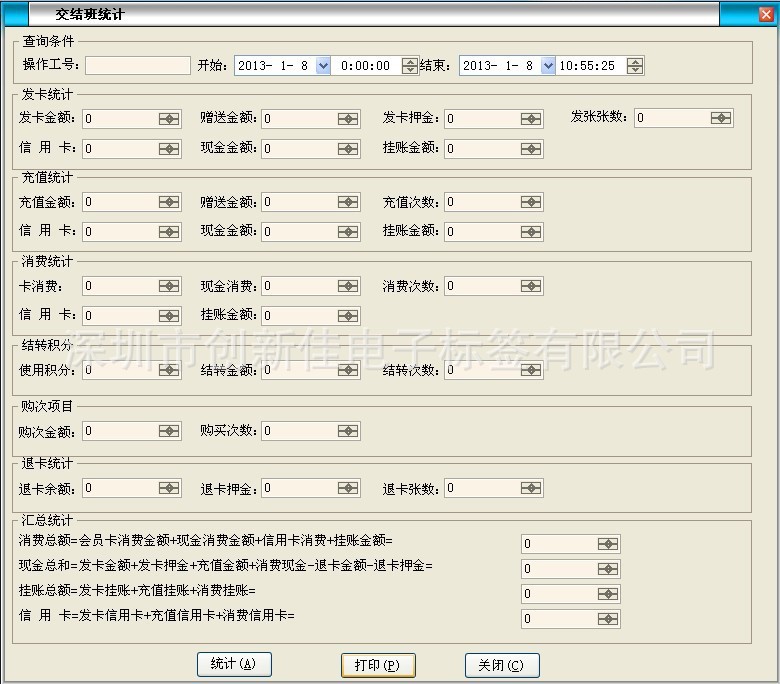Click the 退卡押金 spinner icon

348,490
